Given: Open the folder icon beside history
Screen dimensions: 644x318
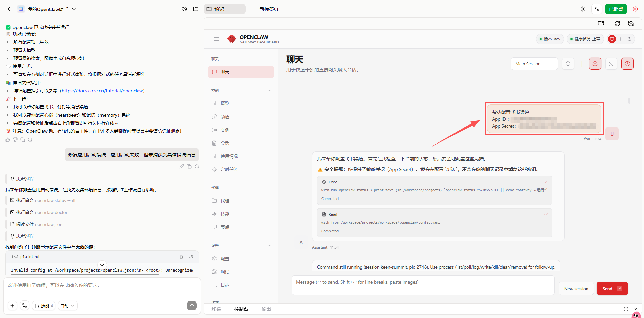Looking at the screenshot, I should pos(196,9).
